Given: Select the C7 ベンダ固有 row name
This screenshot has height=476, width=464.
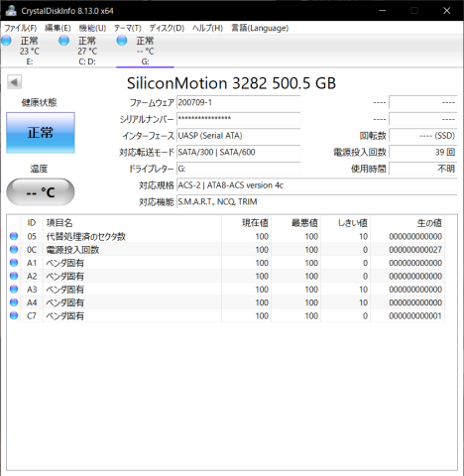Looking at the screenshot, I should tap(64, 316).
